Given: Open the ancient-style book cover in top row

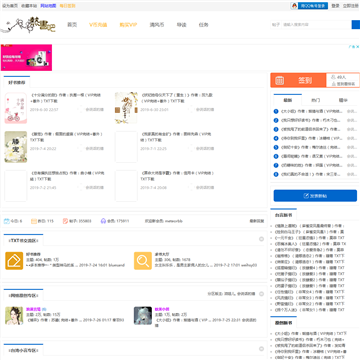Looking at the screenshot, I should coord(126,108).
